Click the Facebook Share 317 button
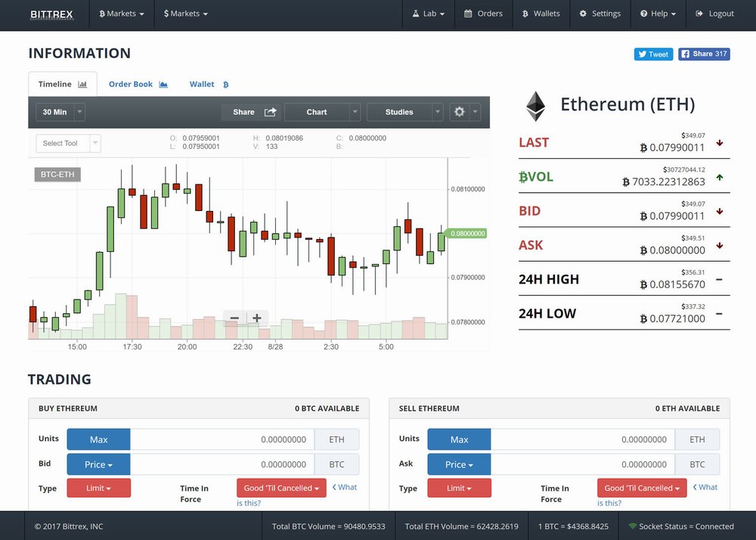756x540 pixels. (x=704, y=54)
